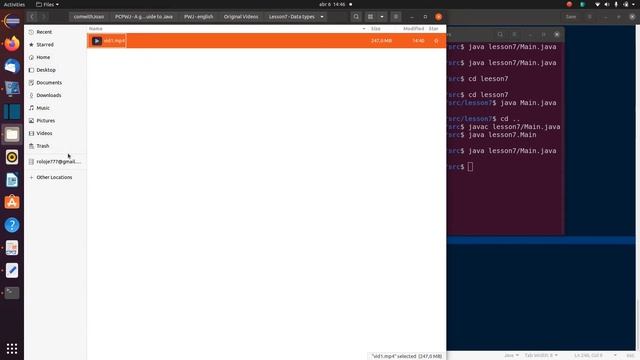640x360 pixels.
Task: Sort by the Size column header
Action: [x=376, y=29]
